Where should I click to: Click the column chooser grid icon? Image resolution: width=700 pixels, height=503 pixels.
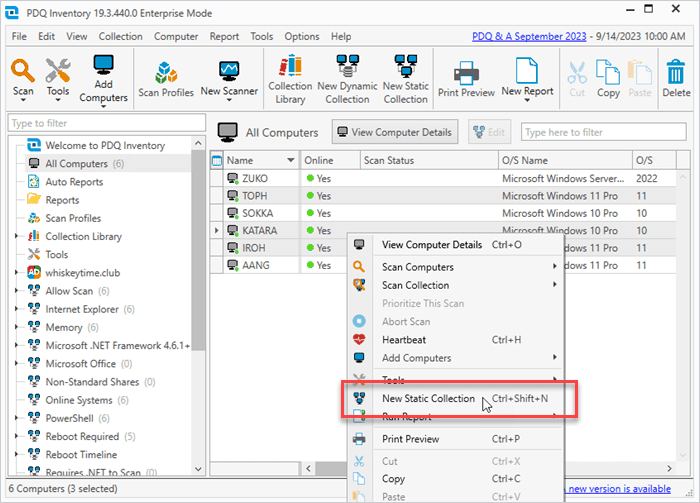217,161
